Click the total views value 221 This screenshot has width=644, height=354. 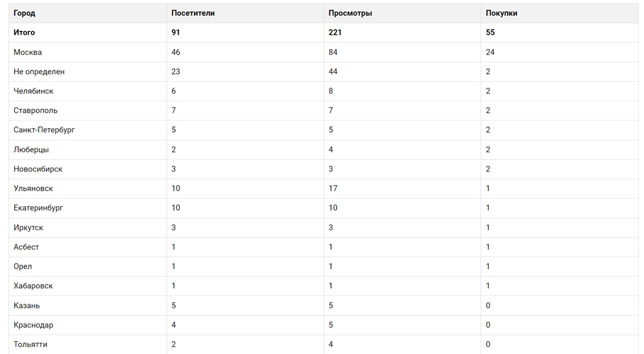335,32
